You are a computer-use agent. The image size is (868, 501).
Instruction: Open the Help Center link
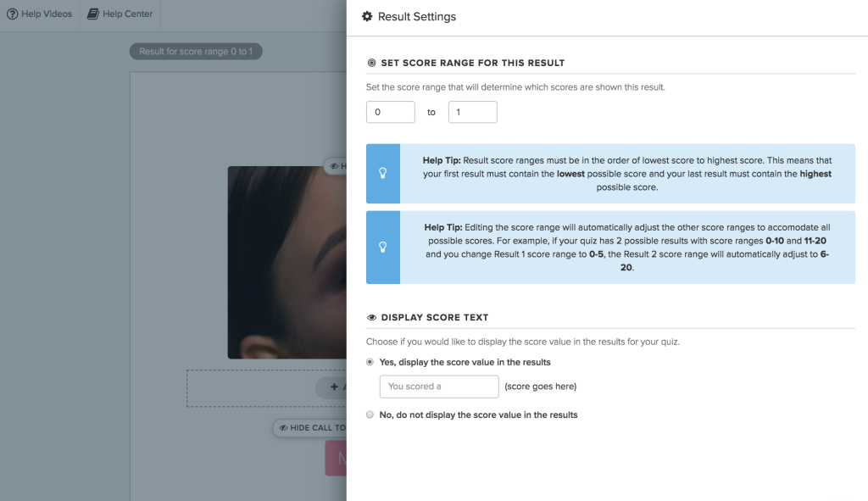click(x=120, y=14)
